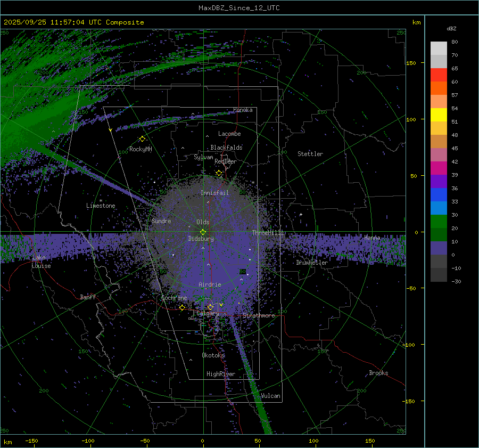Select the yellow diamond marker below Cochrane
The image size is (479, 448).
pyautogui.click(x=182, y=307)
